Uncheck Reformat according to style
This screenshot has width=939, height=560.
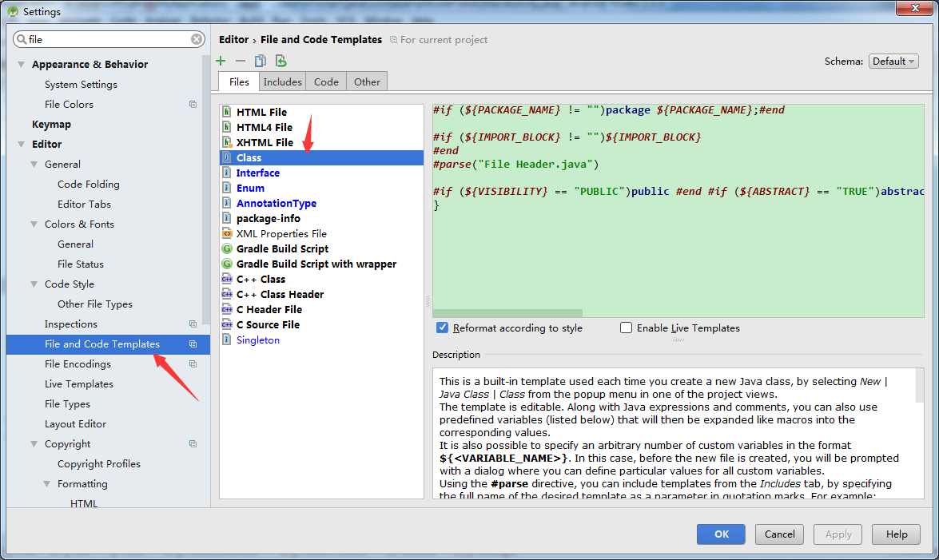pos(442,328)
